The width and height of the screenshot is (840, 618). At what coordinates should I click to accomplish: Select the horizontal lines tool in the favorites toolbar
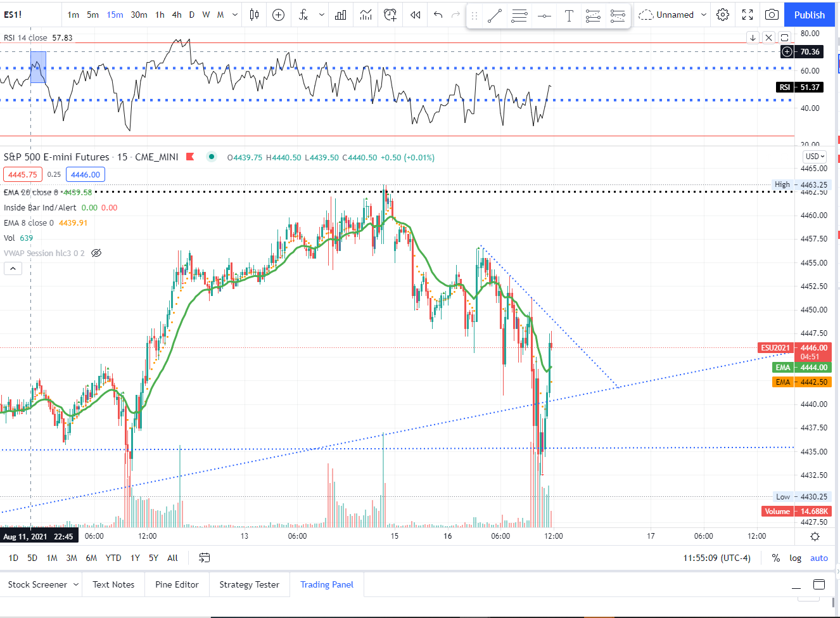click(x=519, y=16)
